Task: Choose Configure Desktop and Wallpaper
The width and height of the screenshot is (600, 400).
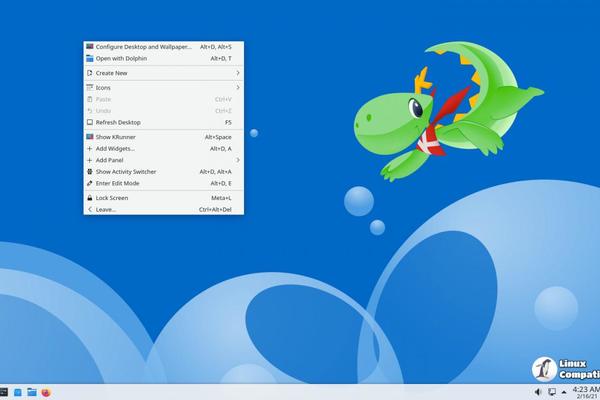Action: 145,47
